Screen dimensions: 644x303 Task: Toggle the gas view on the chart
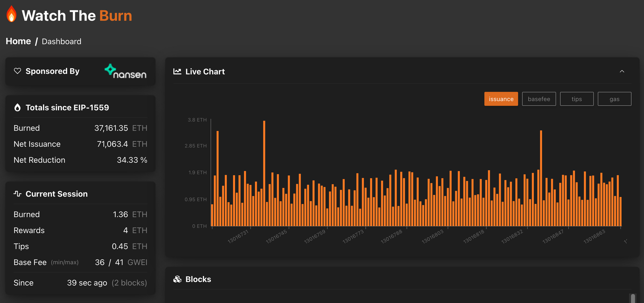point(614,99)
